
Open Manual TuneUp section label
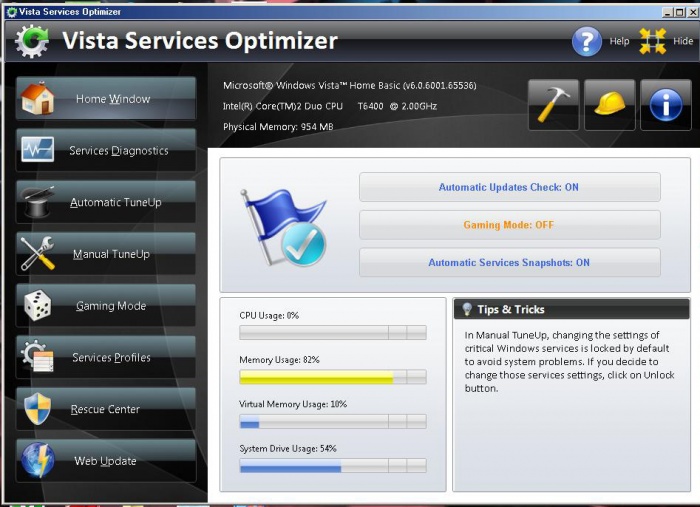[111, 254]
